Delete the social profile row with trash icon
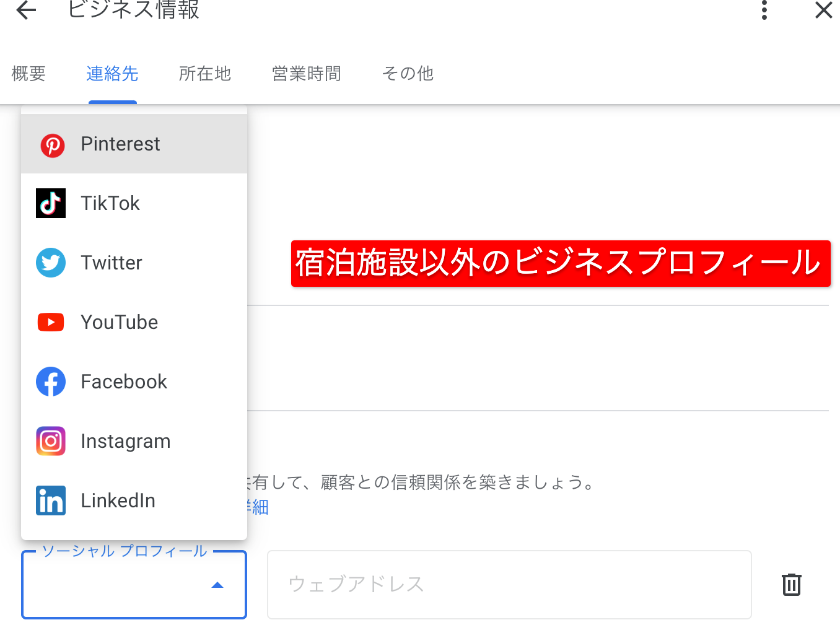This screenshot has width=840, height=638. (x=792, y=584)
